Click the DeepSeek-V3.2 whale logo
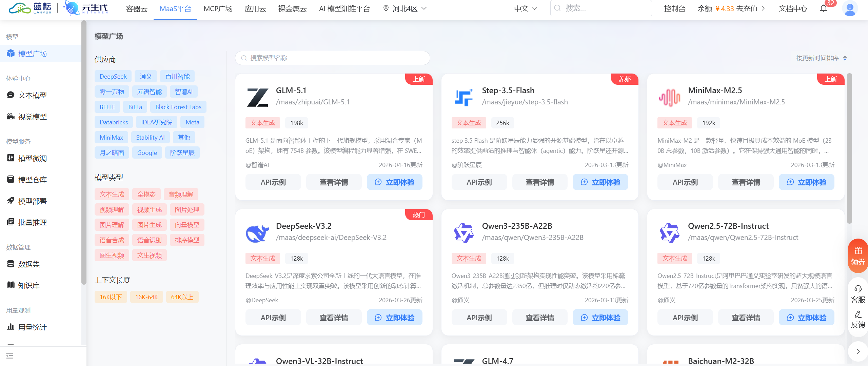The width and height of the screenshot is (868, 366). [x=258, y=233]
